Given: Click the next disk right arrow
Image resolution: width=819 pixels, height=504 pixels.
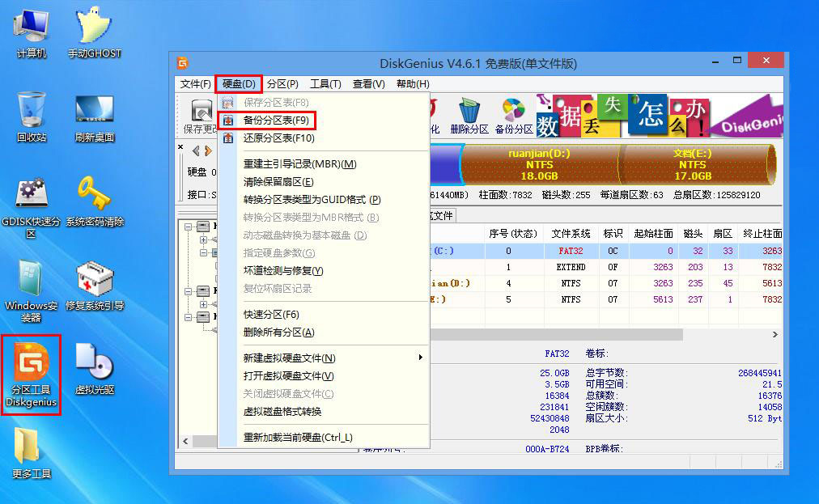Looking at the screenshot, I should click(209, 151).
